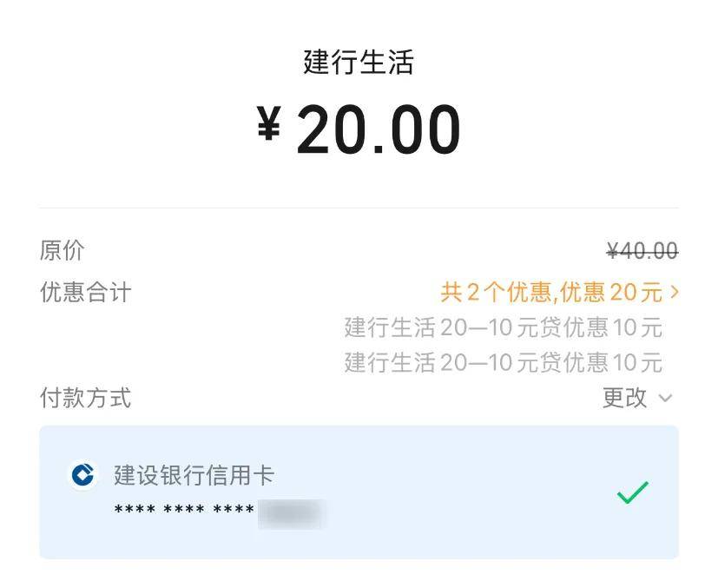Click the 建行生活 merchant title
This screenshot has width=718, height=588.
tap(359, 63)
